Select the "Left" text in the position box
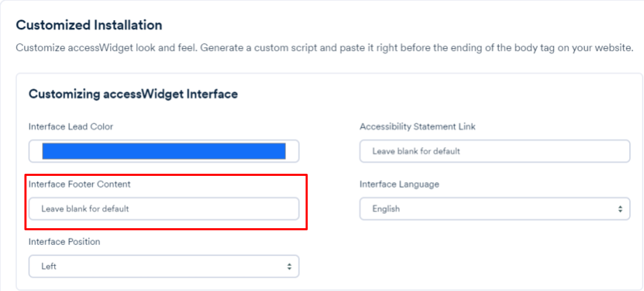 pyautogui.click(x=48, y=266)
